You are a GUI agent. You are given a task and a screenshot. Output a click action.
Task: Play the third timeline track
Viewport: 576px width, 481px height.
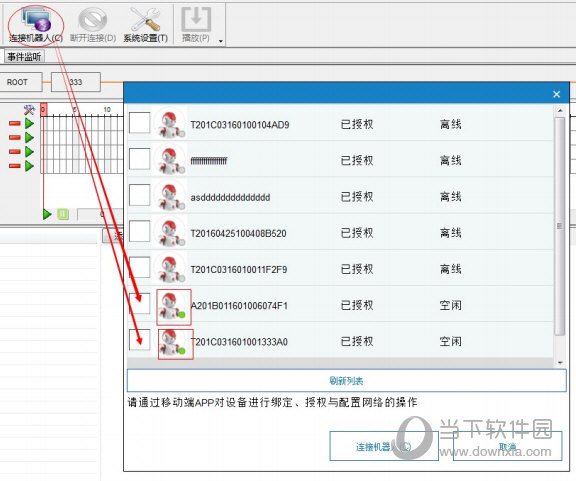point(29,151)
